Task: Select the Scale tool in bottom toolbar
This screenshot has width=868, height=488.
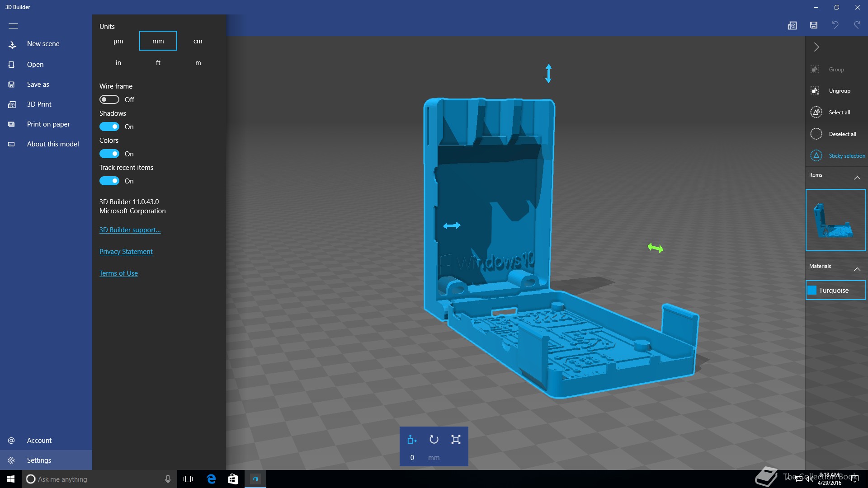Action: click(x=456, y=440)
